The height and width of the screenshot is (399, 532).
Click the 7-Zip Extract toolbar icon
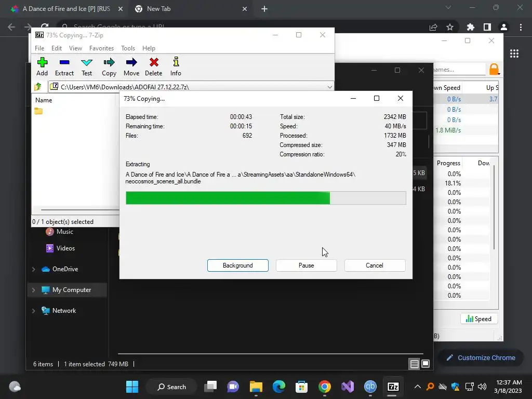(64, 66)
